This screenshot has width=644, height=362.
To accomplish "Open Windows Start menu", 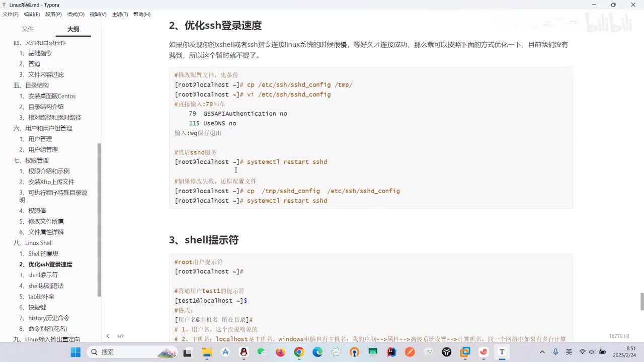I will coord(75,352).
